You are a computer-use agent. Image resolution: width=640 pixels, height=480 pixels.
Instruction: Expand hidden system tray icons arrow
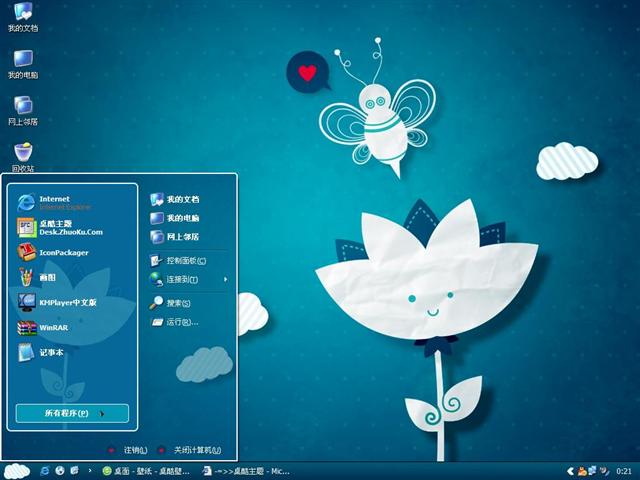570,471
